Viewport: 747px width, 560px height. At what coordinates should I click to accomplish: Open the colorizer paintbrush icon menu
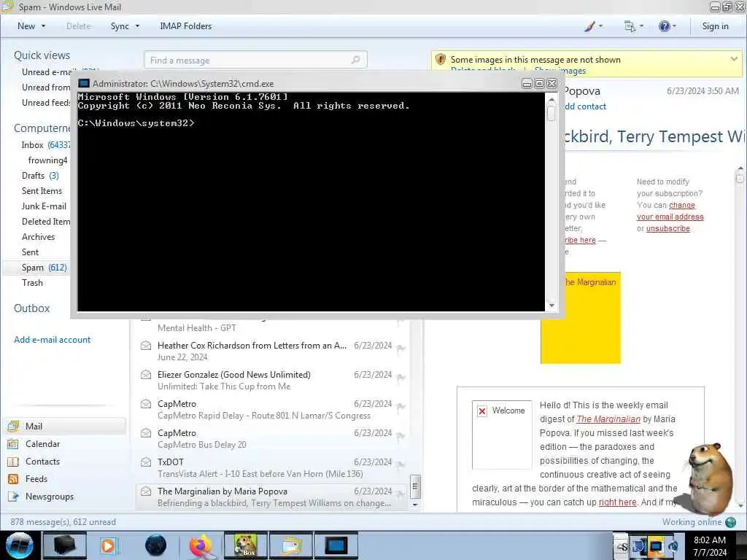[x=589, y=26]
